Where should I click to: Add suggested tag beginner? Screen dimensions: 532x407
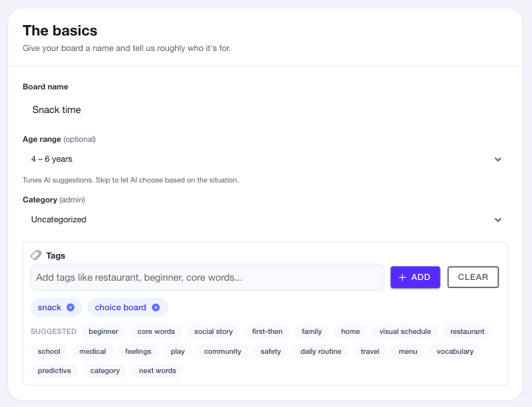103,332
